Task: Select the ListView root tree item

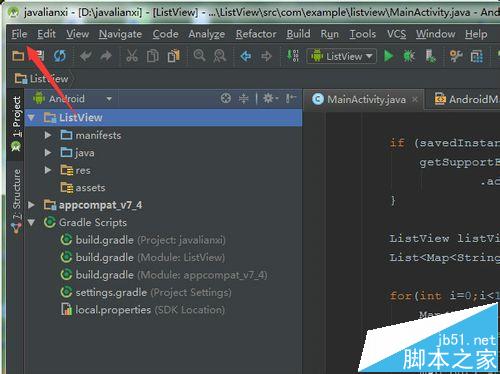Action: [x=163, y=118]
